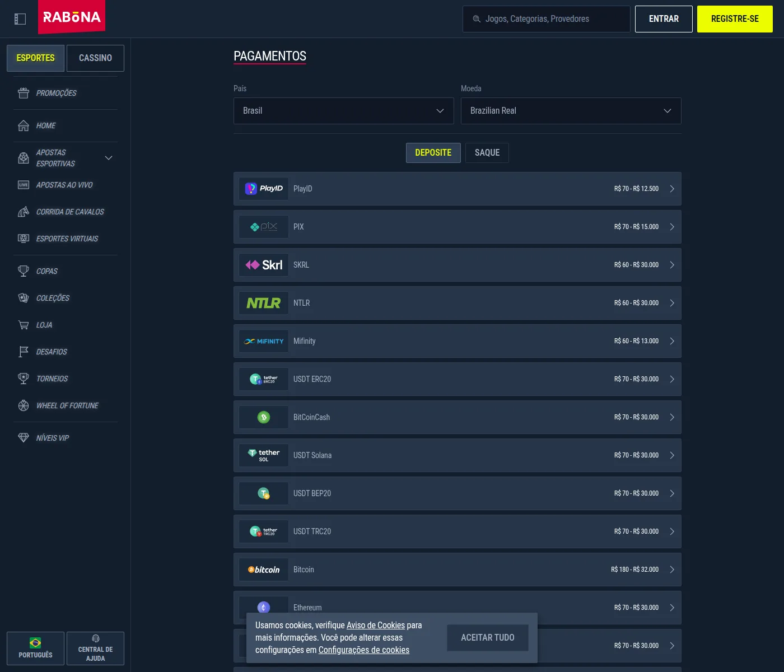Open the Aviso de Cookies link
The image size is (784, 672).
tap(376, 626)
